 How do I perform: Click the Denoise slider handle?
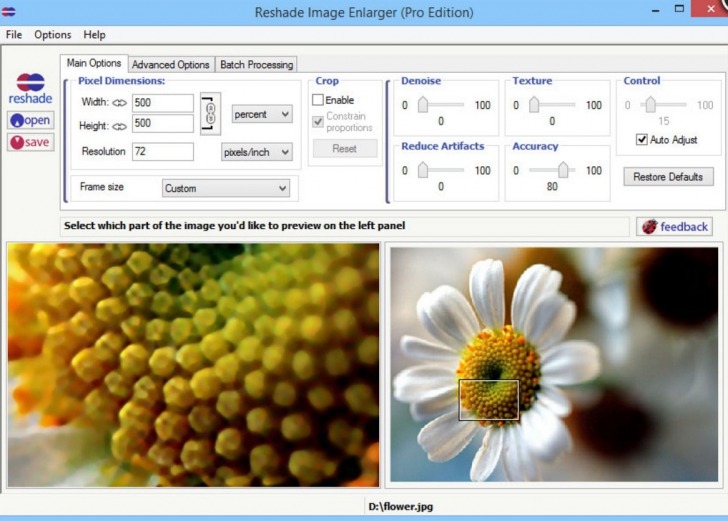[422, 104]
